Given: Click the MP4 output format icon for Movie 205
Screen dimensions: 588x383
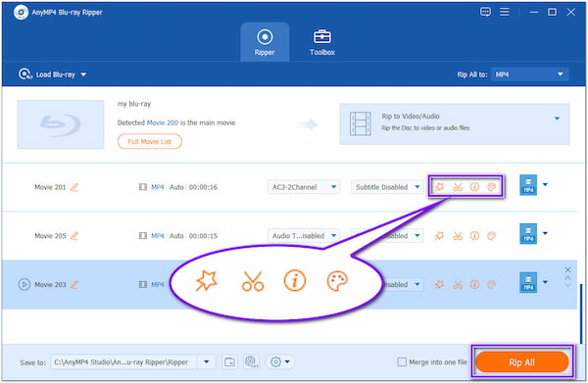Looking at the screenshot, I should click(x=528, y=234).
